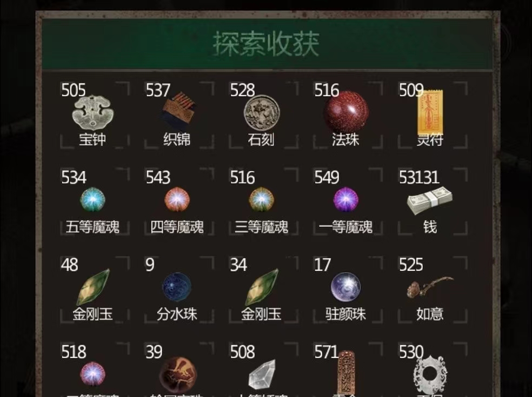Click the 三等魔魂 soul orb icon
The width and height of the screenshot is (532, 397).
click(261, 200)
